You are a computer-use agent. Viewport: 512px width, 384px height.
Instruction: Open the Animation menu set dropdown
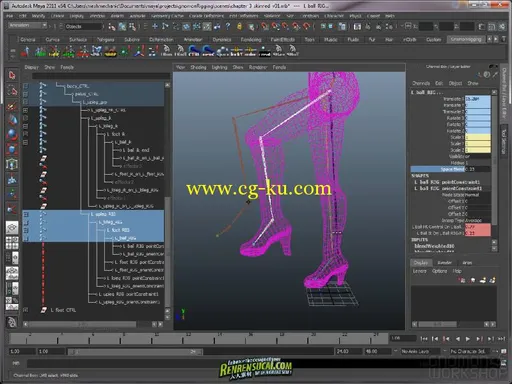click(x=28, y=26)
